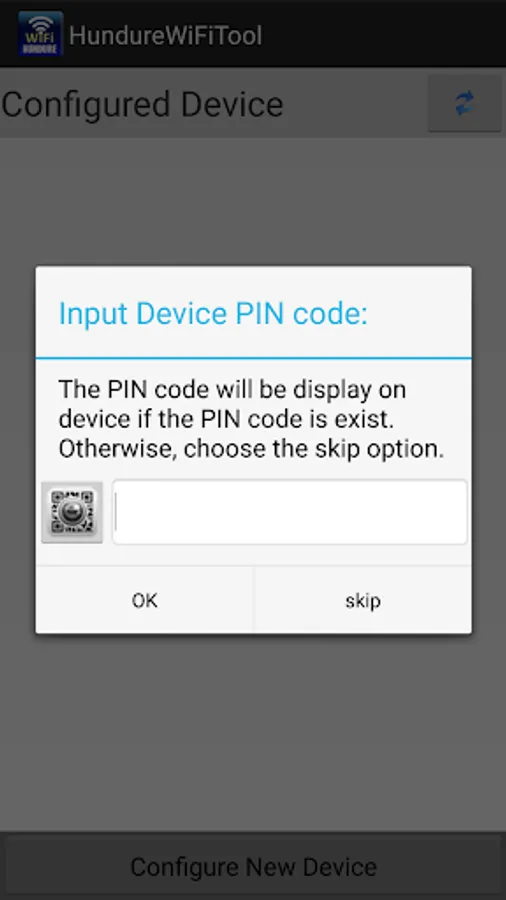The width and height of the screenshot is (506, 900).
Task: Click the refresh arrows icon
Action: (465, 103)
